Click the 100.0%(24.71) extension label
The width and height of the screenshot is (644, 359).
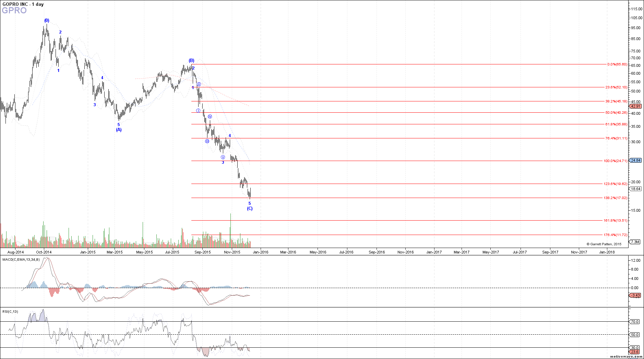(616, 161)
